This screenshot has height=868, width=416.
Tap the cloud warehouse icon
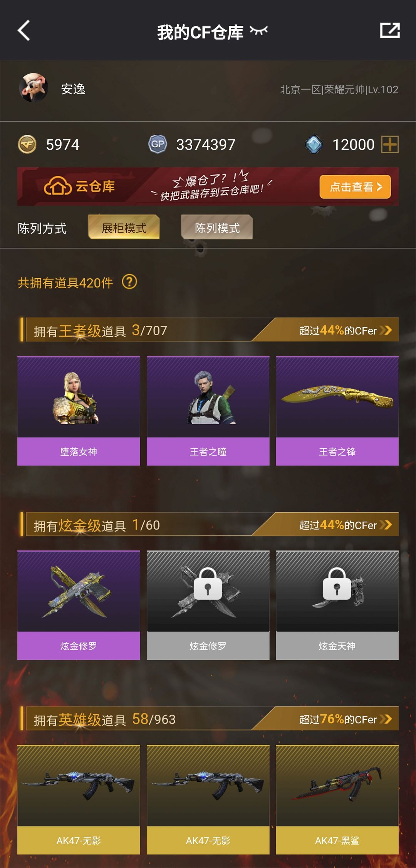pos(58,186)
